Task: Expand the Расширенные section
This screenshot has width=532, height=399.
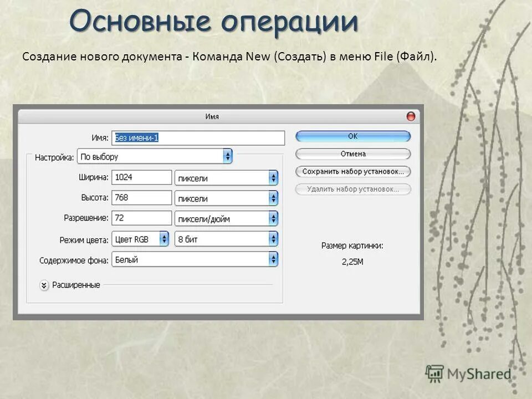Action: click(78, 285)
